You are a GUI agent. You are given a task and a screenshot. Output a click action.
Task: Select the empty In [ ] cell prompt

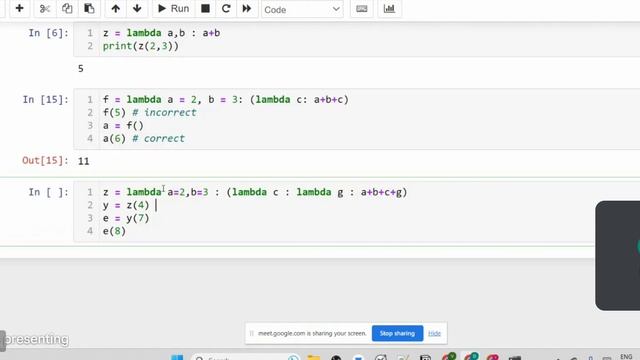(49, 192)
